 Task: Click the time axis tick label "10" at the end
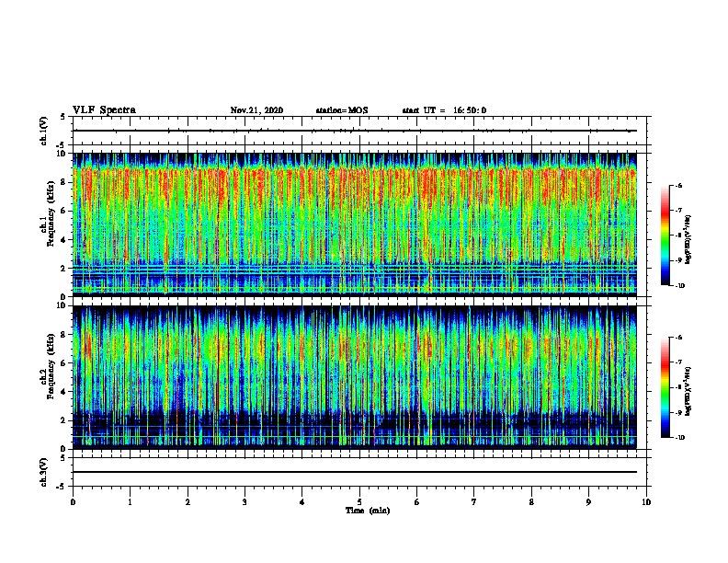click(x=646, y=502)
